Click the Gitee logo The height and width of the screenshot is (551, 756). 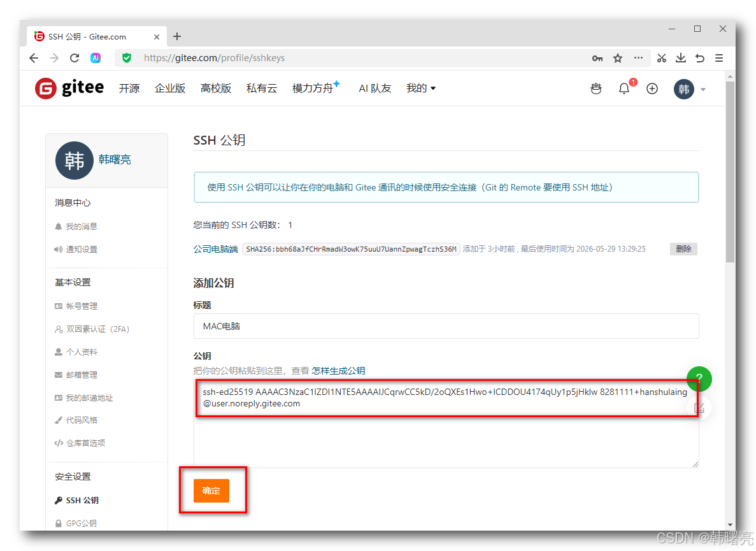pos(69,88)
